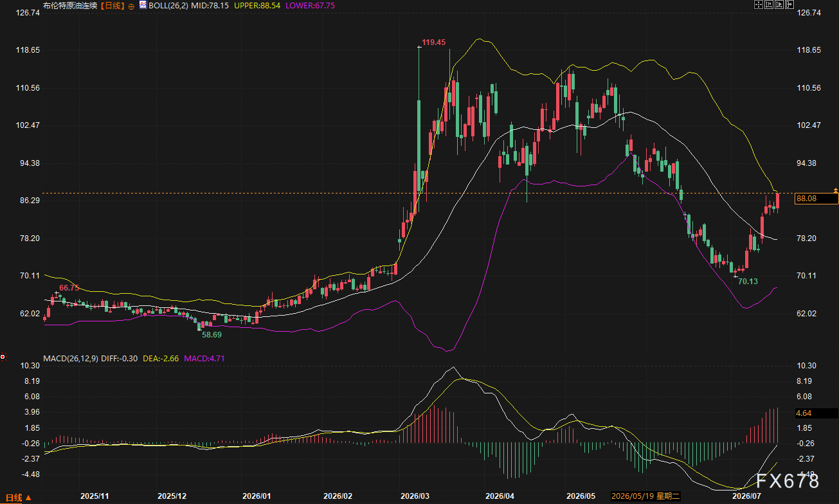
Task: Click the orange circle-plus icon beside 日线
Action: (131, 6)
